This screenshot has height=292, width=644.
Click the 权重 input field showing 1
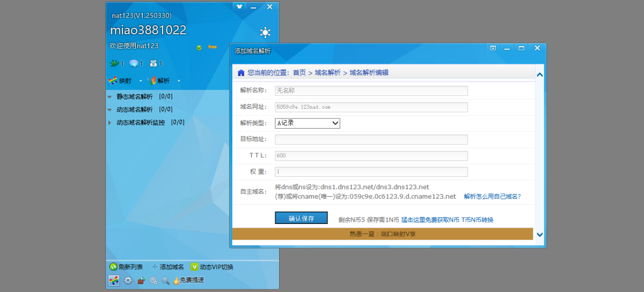[x=371, y=172]
